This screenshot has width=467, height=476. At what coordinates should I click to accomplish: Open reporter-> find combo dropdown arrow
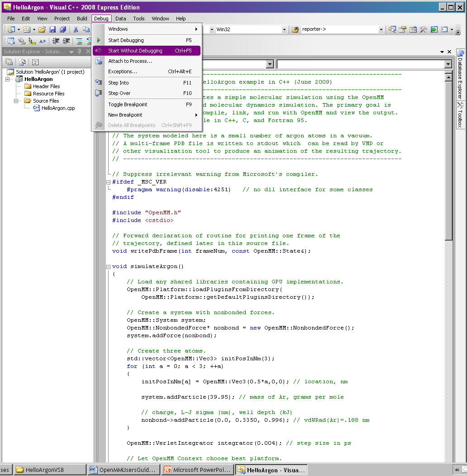381,29
